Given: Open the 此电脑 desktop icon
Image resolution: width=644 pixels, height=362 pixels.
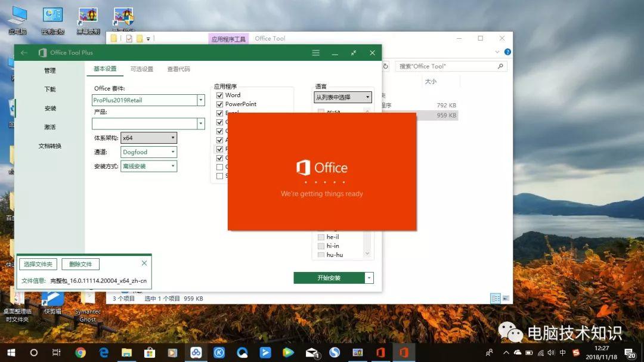Looking at the screenshot, I should (17, 20).
